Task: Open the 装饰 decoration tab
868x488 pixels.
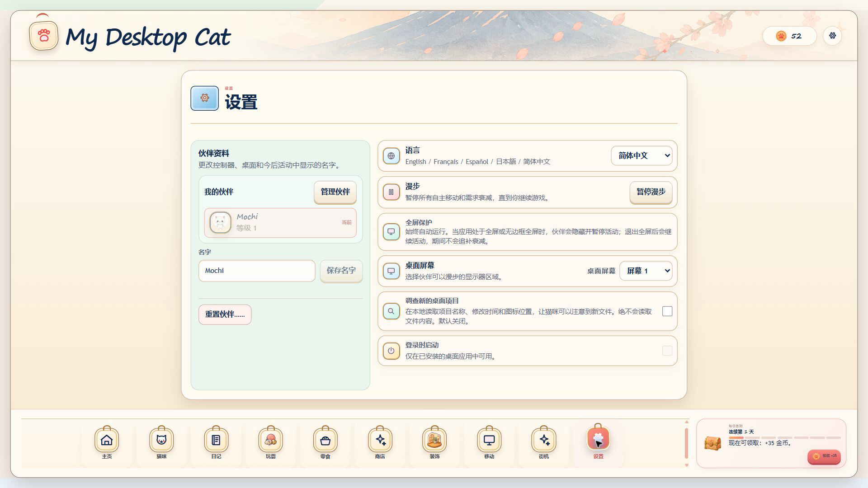Action: tap(434, 443)
